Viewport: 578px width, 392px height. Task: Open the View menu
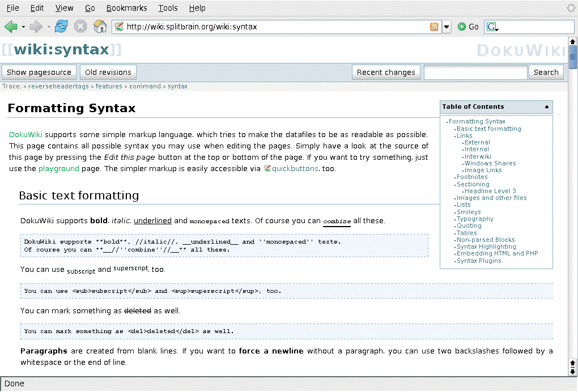point(64,8)
